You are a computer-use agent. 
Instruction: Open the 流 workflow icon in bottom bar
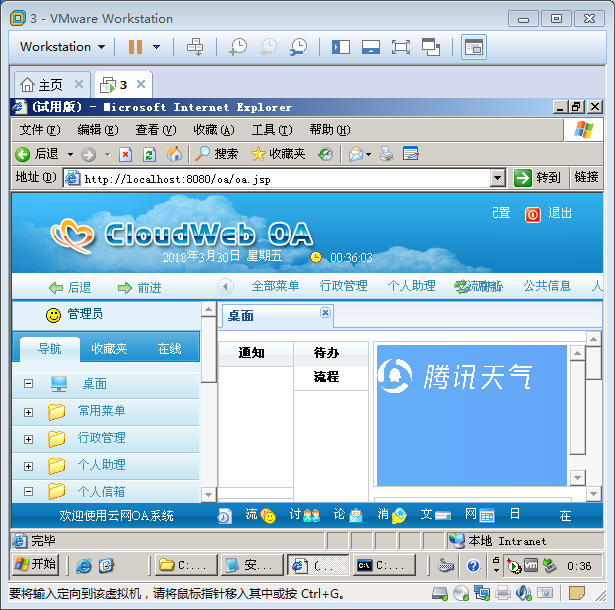point(268,515)
